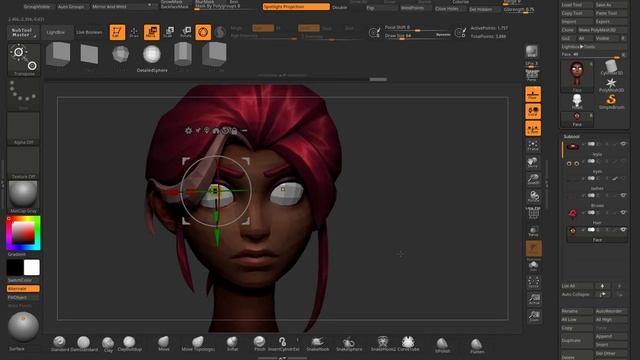Select the SnakeHook2 brush
The width and height of the screenshot is (640, 360).
(x=383, y=344)
